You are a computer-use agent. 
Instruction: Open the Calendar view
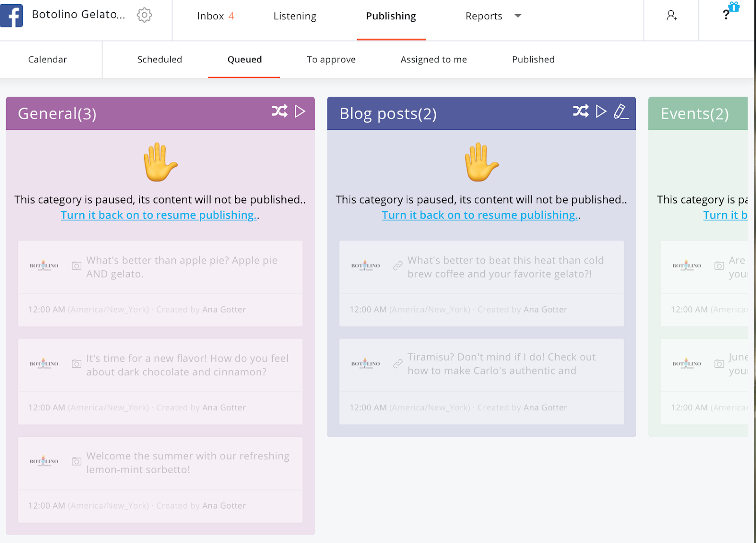pyautogui.click(x=48, y=59)
